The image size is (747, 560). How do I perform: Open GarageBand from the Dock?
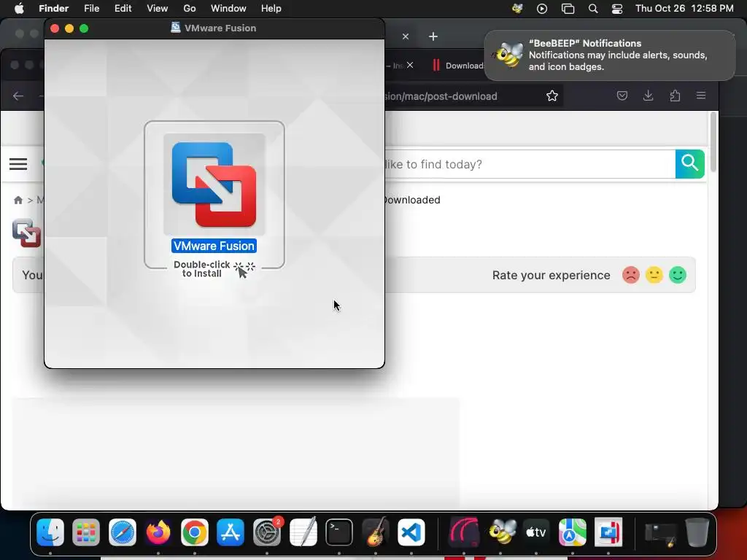(376, 532)
